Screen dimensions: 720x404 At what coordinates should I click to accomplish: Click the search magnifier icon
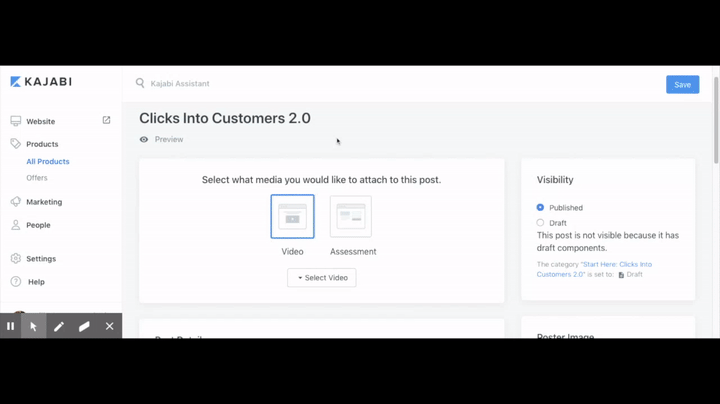pyautogui.click(x=140, y=84)
